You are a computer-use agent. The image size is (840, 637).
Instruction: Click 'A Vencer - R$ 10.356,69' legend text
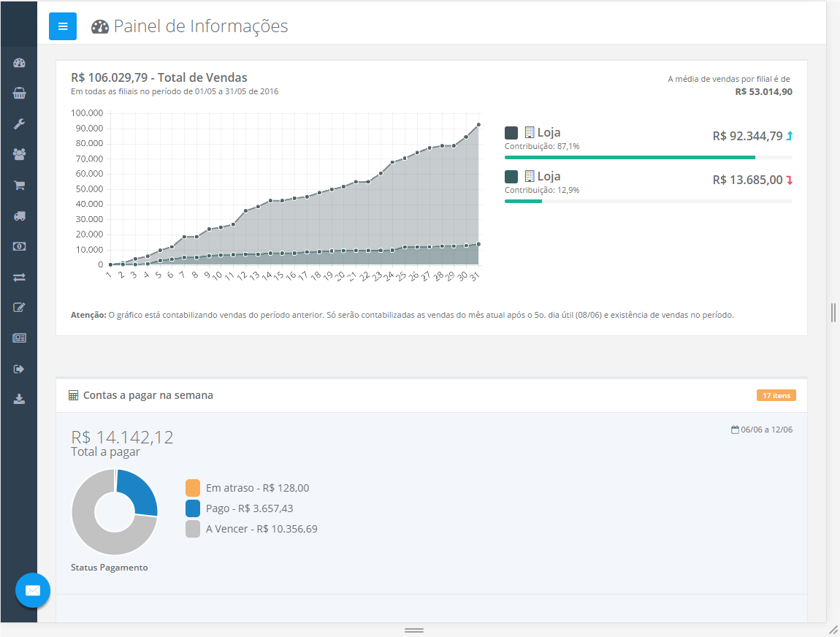tap(261, 529)
